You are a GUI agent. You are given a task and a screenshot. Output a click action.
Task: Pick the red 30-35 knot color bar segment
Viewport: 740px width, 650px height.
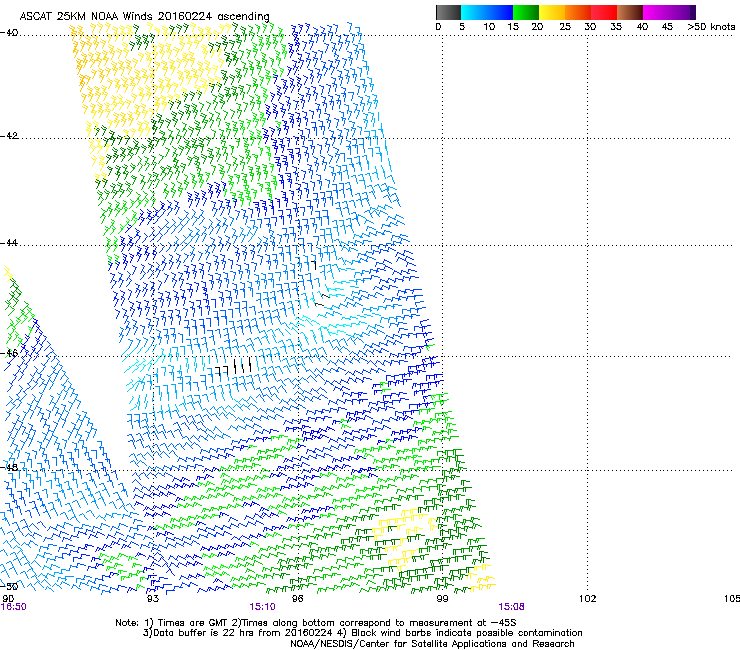tap(604, 12)
